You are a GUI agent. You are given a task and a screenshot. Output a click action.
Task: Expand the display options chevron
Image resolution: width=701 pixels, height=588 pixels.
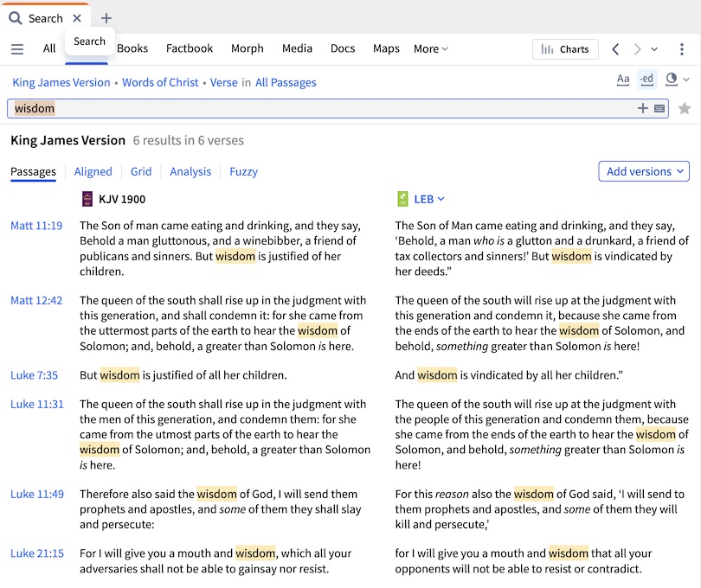coord(686,80)
